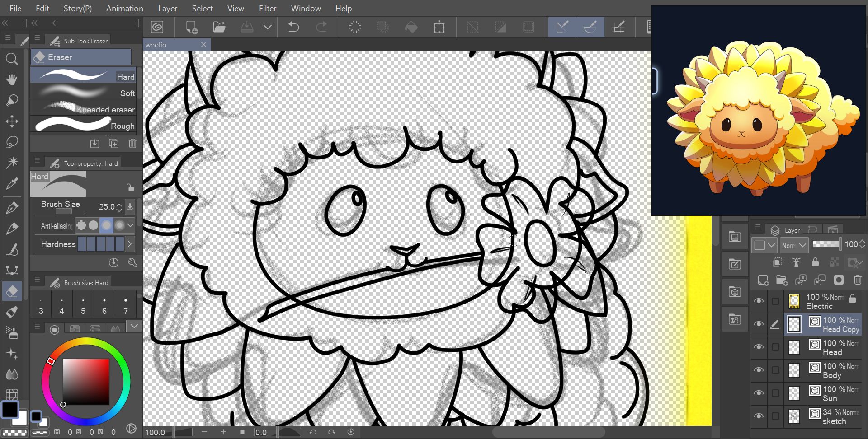Screen dimensions: 868x439
Task: Select the black main color swatch
Action: pos(9,410)
